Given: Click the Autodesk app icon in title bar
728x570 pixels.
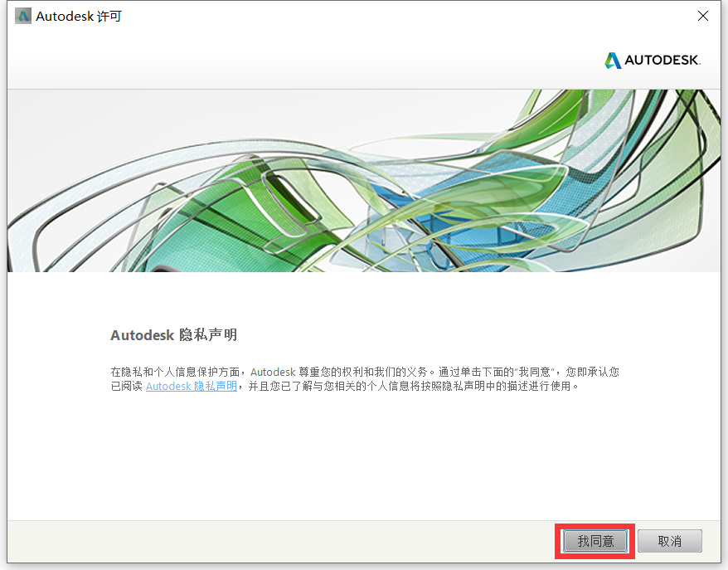Looking at the screenshot, I should pos(23,16).
